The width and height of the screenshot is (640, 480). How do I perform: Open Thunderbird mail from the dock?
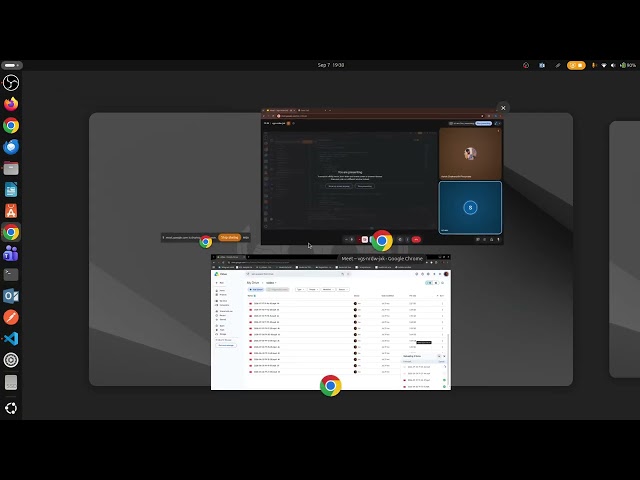(11, 147)
